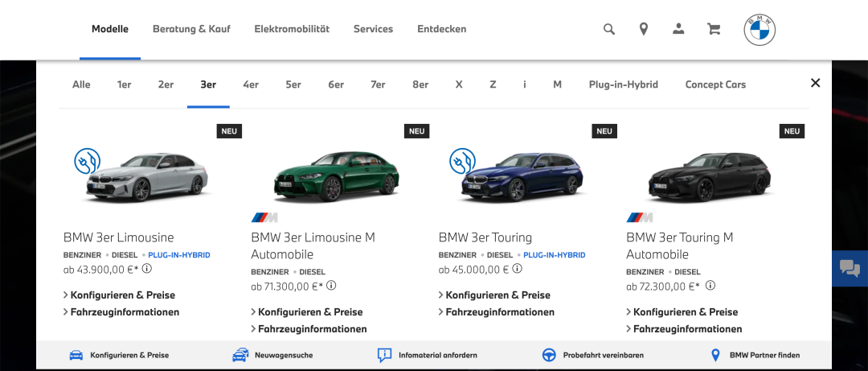Click the BMW 3er Touring M Automobile title
The height and width of the screenshot is (371, 868).
click(x=680, y=245)
